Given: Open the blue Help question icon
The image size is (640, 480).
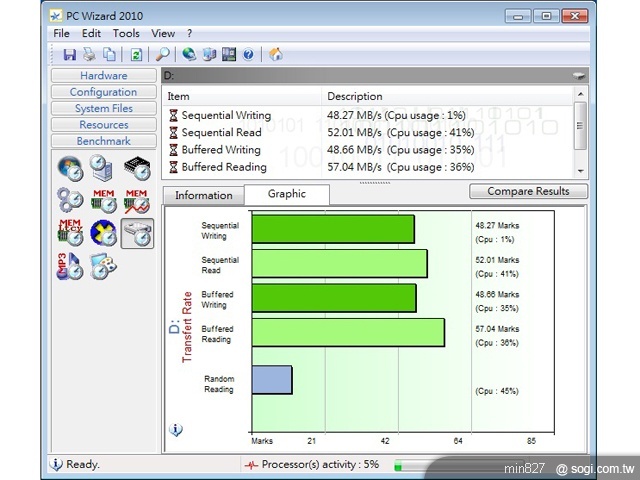Looking at the screenshot, I should 248,54.
